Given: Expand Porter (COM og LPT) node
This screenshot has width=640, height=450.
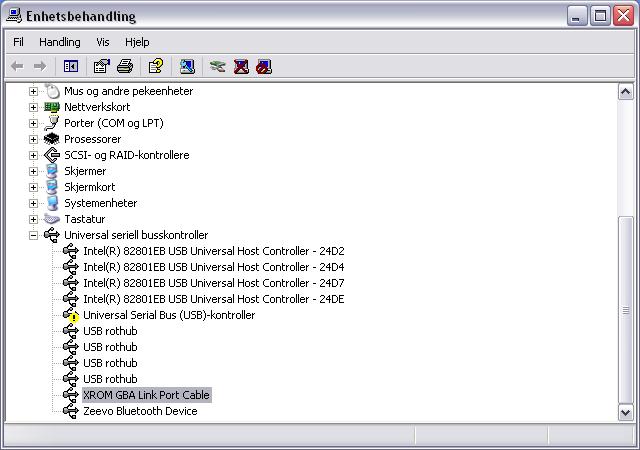Looking at the screenshot, I should click(33, 123).
